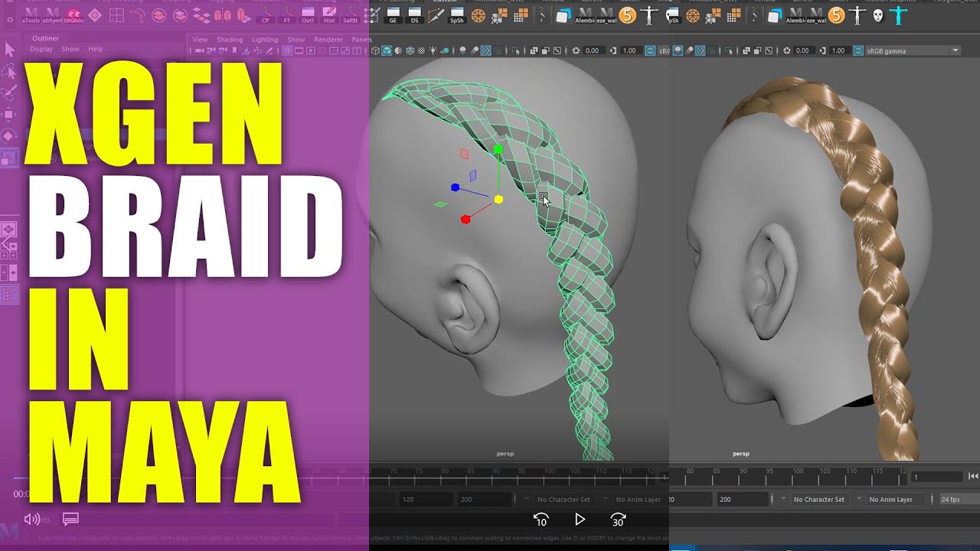Play the video
This screenshot has height=551, width=980.
(580, 520)
